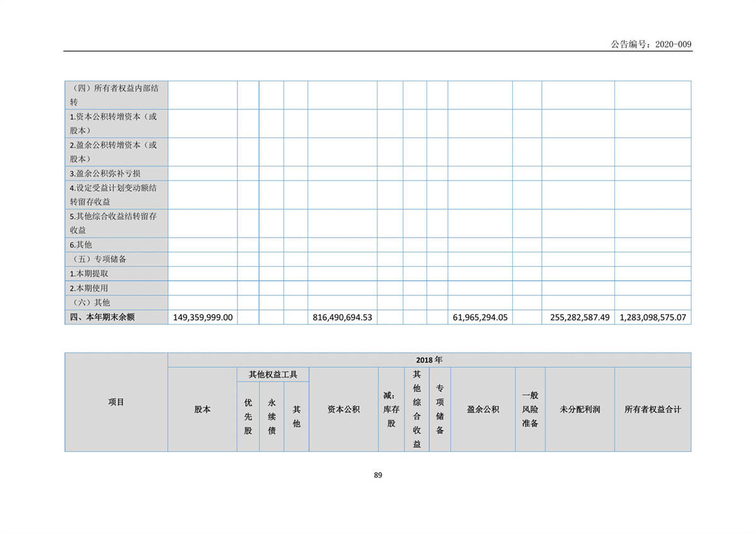Click the total equity value 1,283,098,575.07
756x534 pixels.
653,317
